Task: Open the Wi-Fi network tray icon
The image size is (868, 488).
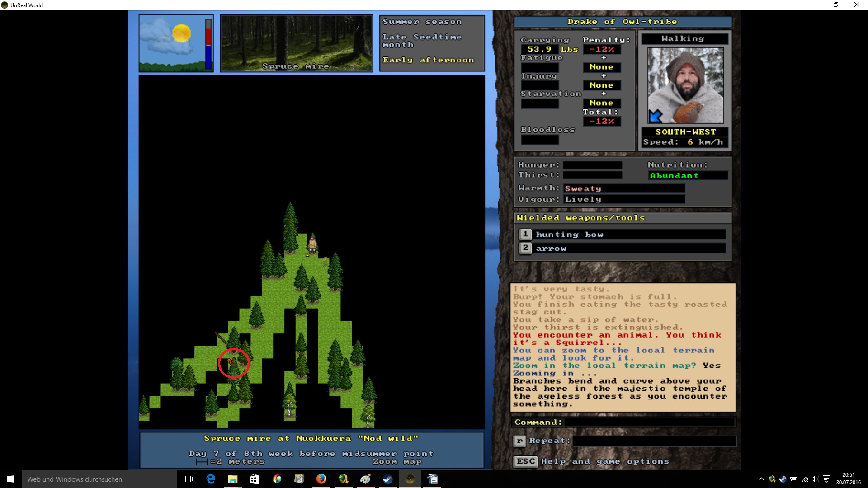Action: [805, 479]
